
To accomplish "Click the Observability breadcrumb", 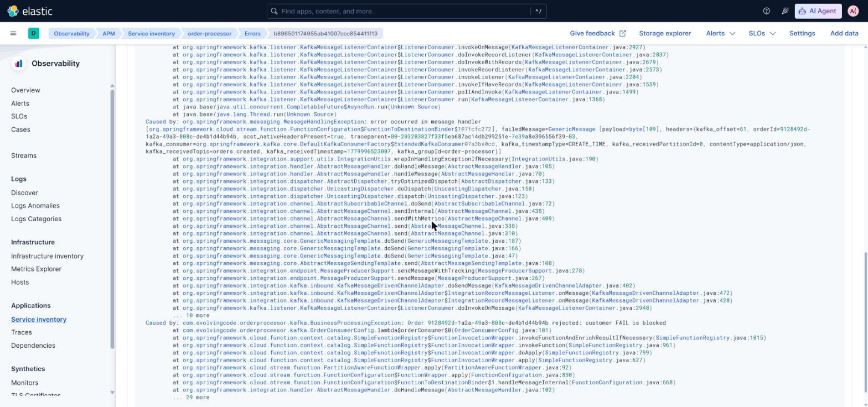I will (x=71, y=34).
